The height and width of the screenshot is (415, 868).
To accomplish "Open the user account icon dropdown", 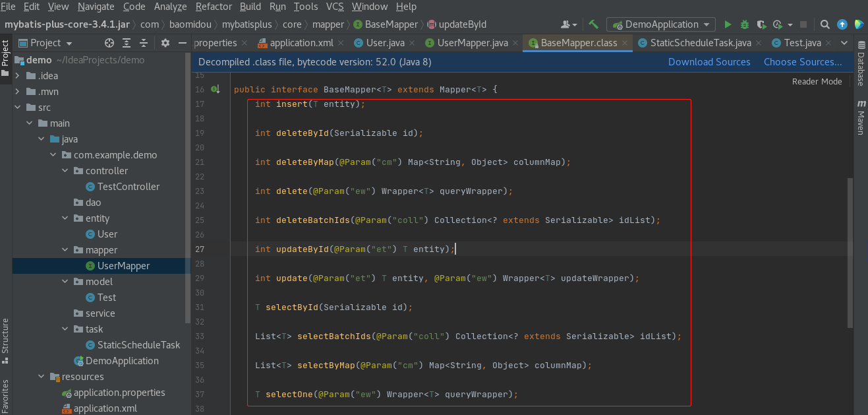I will click(x=569, y=24).
